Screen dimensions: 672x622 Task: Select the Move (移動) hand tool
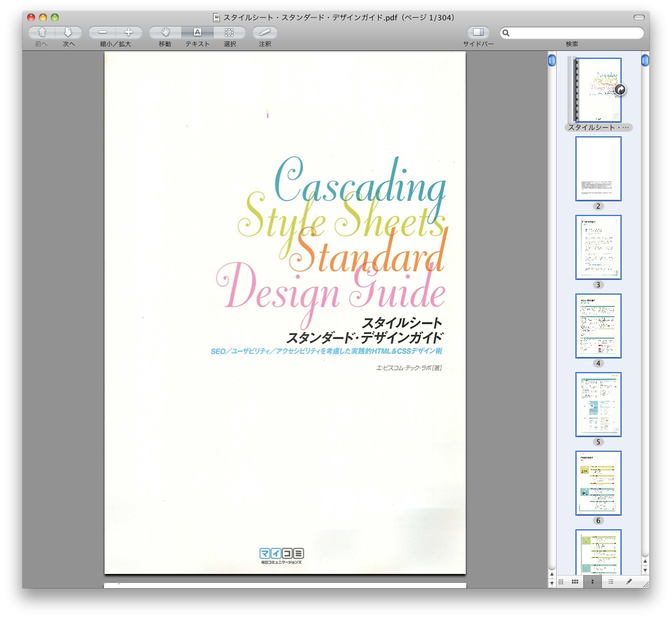pos(165,33)
